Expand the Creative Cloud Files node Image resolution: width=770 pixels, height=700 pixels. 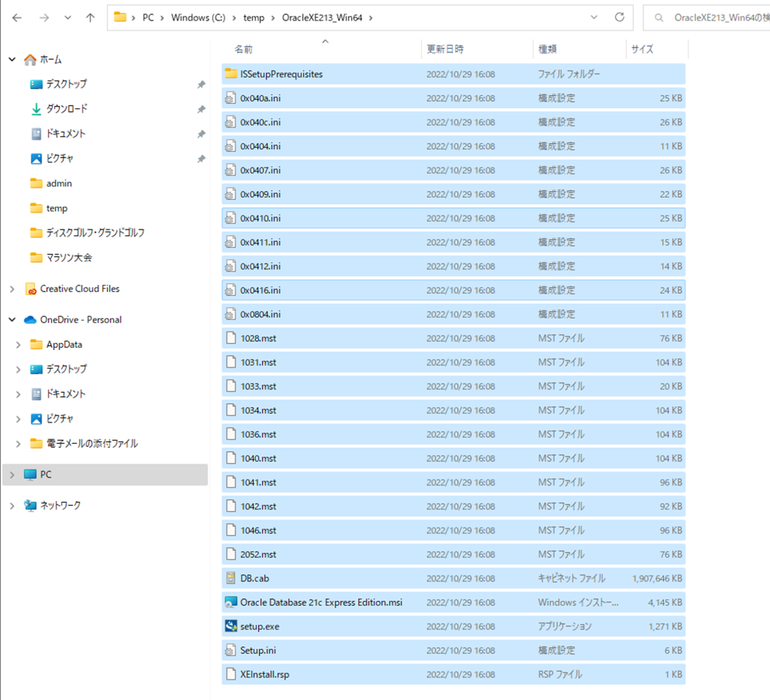[12, 289]
